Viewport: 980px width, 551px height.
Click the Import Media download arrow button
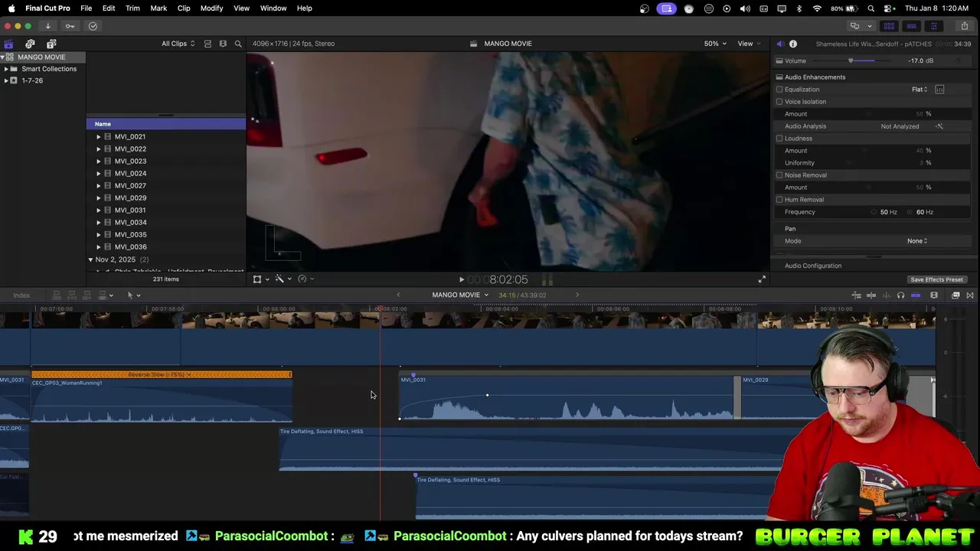[47, 26]
